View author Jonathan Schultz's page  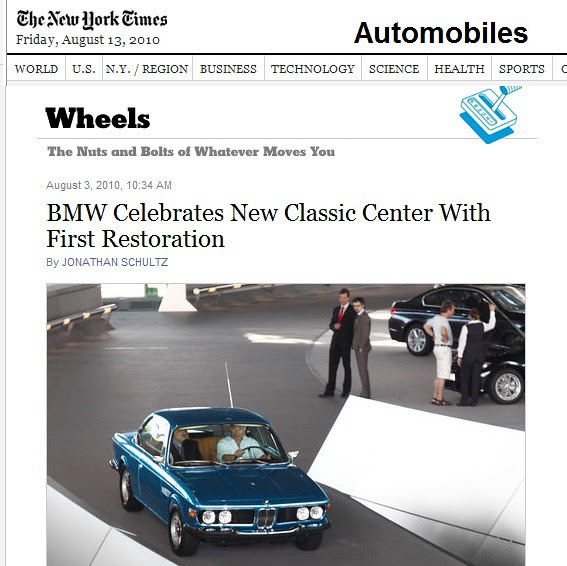115,262
